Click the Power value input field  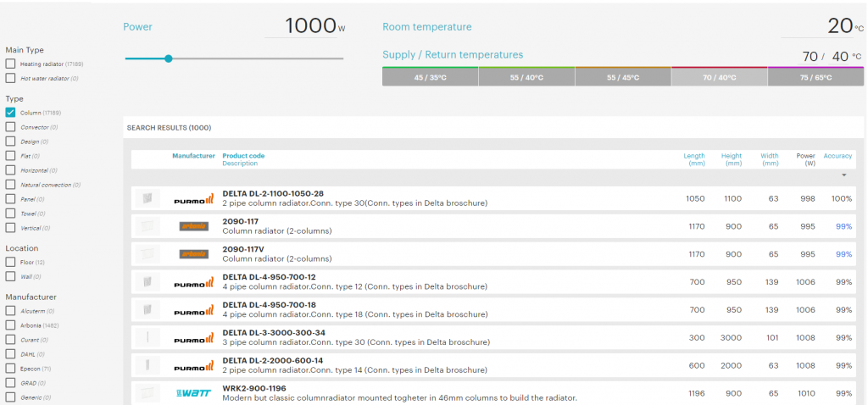pyautogui.click(x=301, y=26)
